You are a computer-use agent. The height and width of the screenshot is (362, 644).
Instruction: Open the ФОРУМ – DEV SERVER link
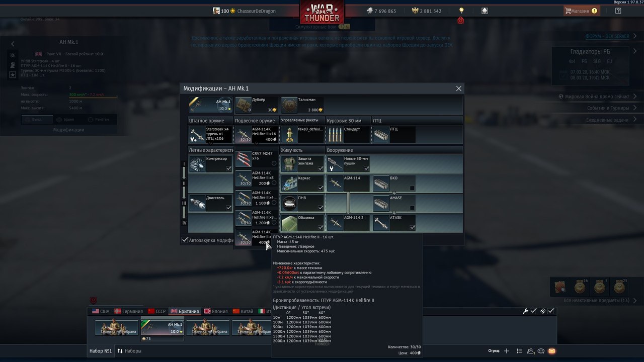click(607, 37)
